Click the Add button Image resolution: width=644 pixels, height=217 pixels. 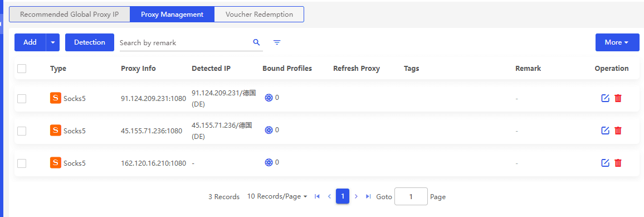(x=30, y=42)
